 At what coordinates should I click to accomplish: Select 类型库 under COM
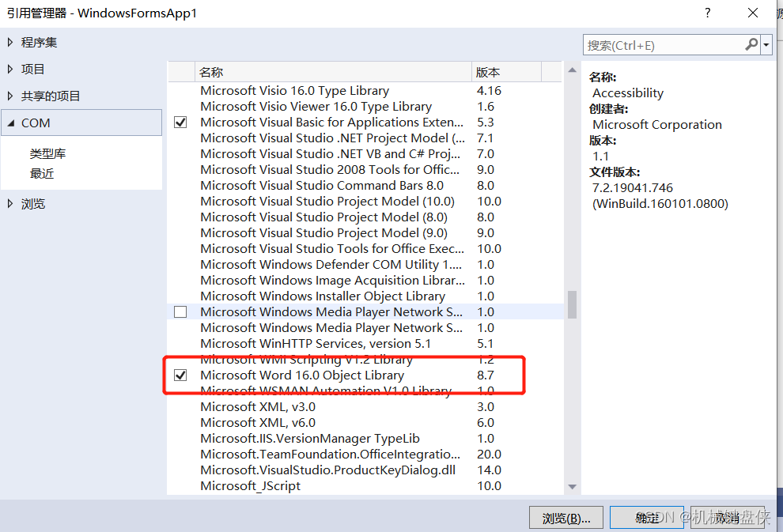point(47,153)
